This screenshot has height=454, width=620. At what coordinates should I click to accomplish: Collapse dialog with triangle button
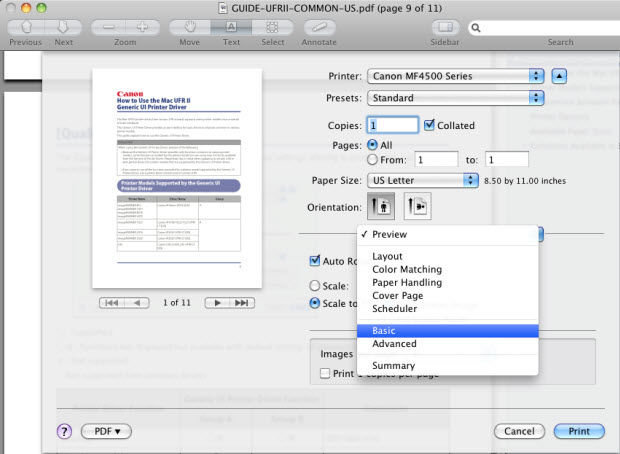pos(559,76)
